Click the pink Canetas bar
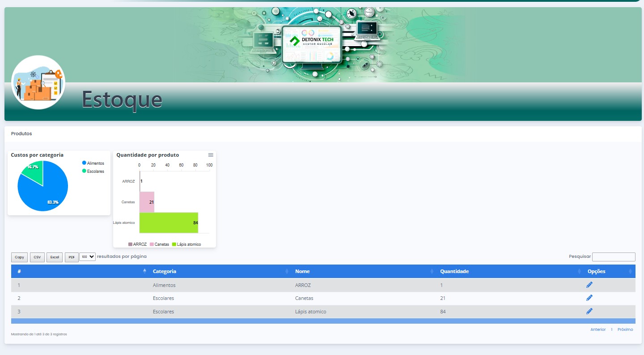This screenshot has height=355, width=644. click(x=147, y=202)
